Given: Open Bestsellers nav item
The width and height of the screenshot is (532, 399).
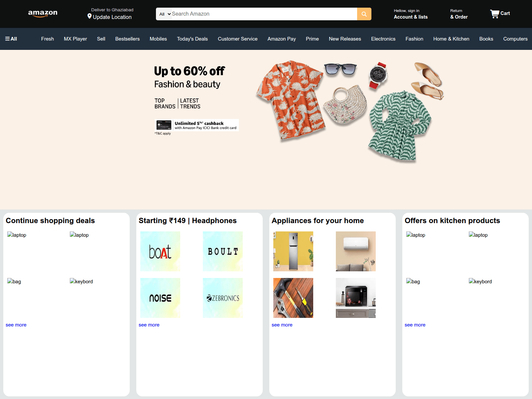Looking at the screenshot, I should [127, 39].
